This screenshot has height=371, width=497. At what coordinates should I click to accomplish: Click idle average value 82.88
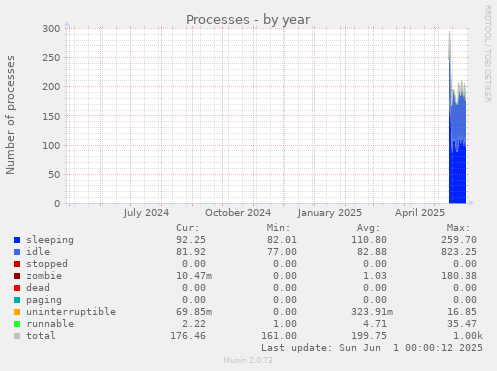[372, 252]
